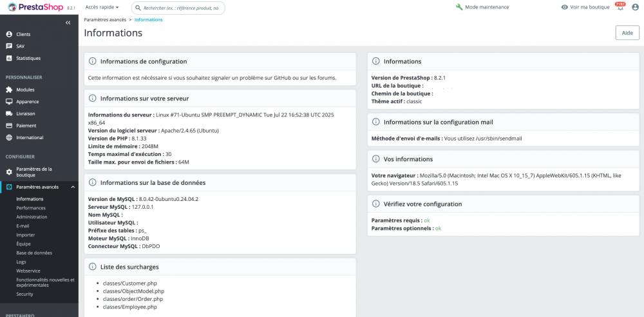The height and width of the screenshot is (317, 644).
Task: Collapse the sidebar with the double chevron
Action: click(68, 23)
